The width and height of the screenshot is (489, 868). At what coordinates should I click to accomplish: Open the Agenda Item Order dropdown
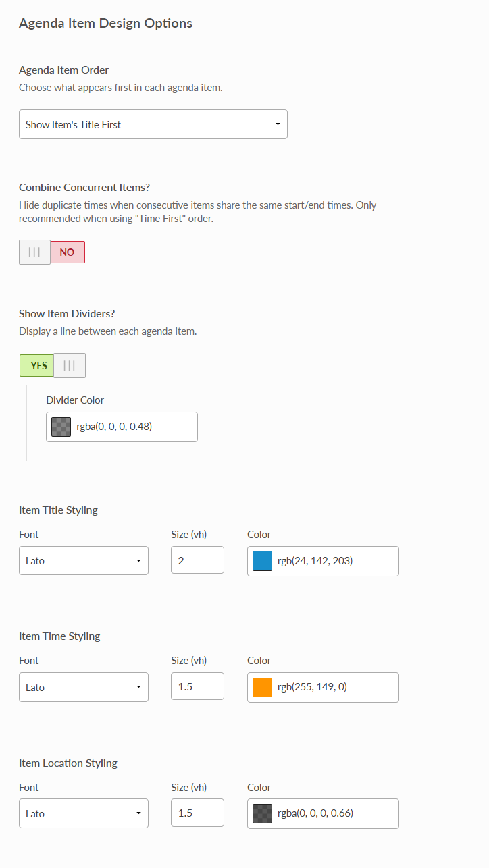click(x=153, y=124)
